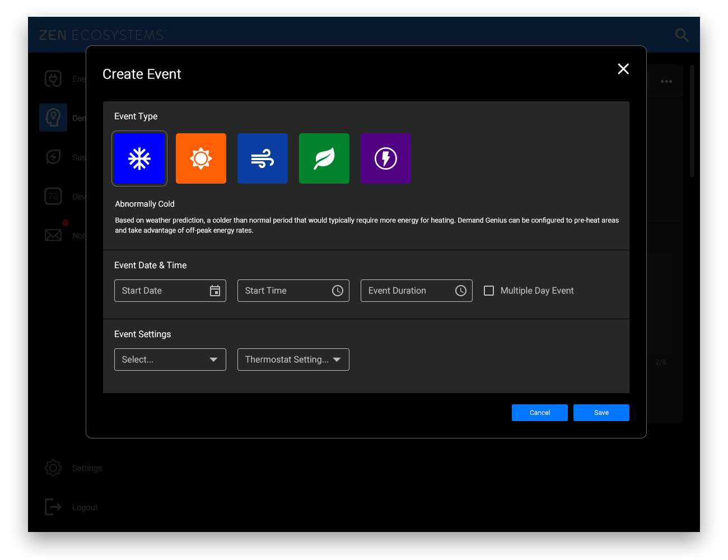Select the Abnormally Cold snowflake event type
The height and width of the screenshot is (560, 728).
[139, 158]
